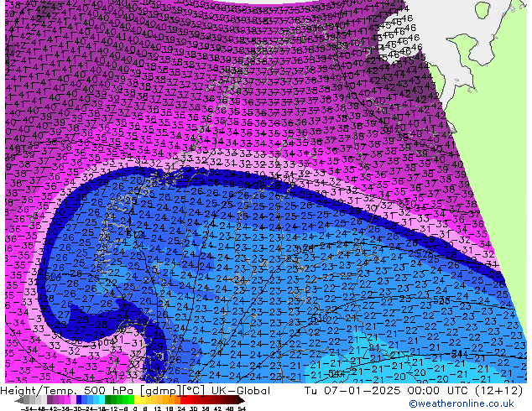532x411 pixels.
Task: Open the weatheronline.co.uk copyright link
Action: tap(462, 403)
